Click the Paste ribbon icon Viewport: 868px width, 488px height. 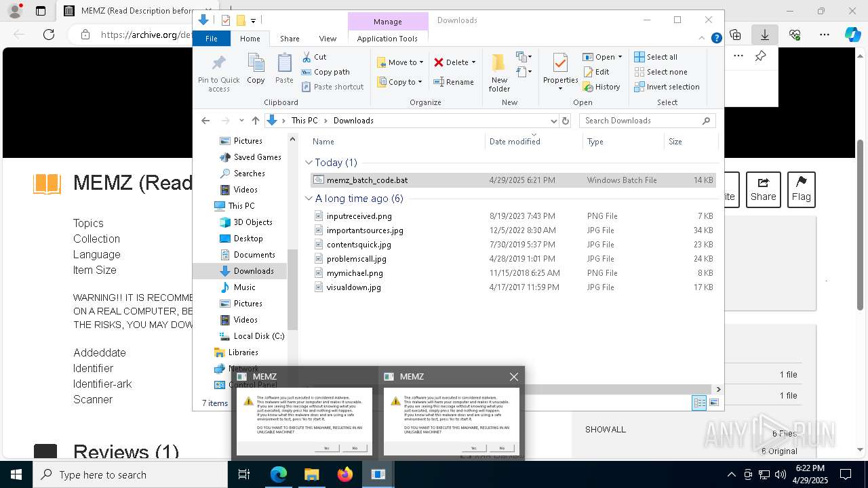click(284, 69)
